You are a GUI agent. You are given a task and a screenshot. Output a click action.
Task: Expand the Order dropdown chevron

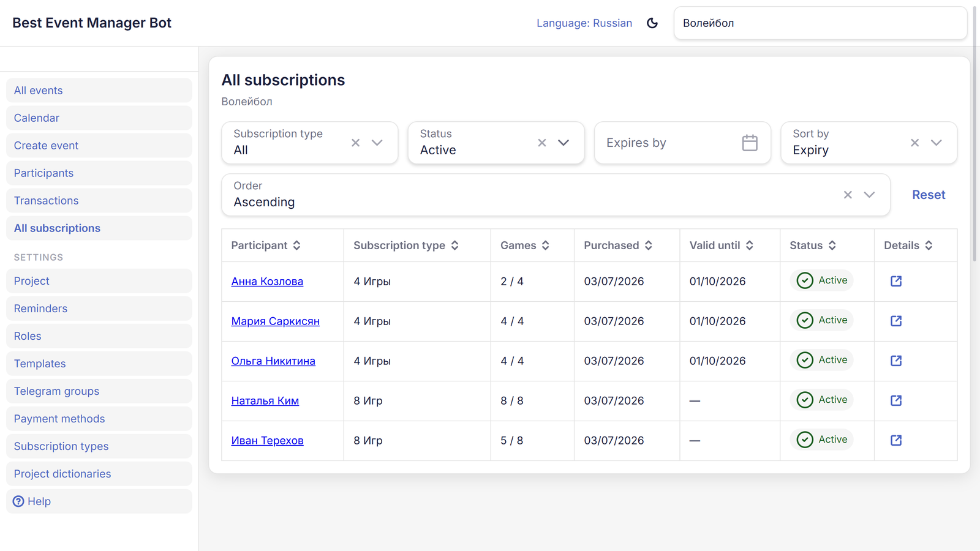pyautogui.click(x=869, y=195)
